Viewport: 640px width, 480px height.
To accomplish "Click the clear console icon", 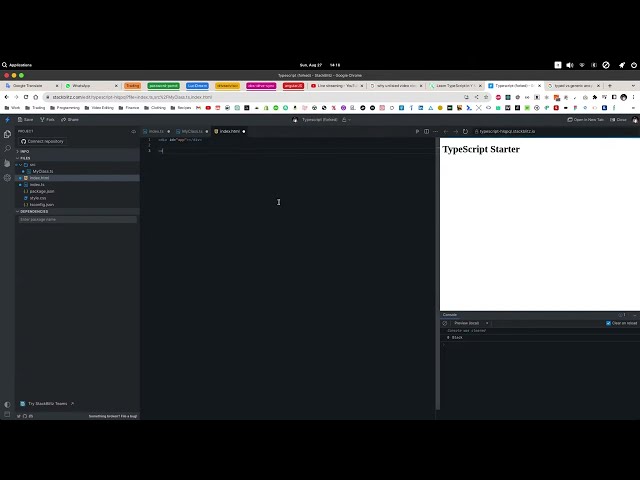I will 444,323.
